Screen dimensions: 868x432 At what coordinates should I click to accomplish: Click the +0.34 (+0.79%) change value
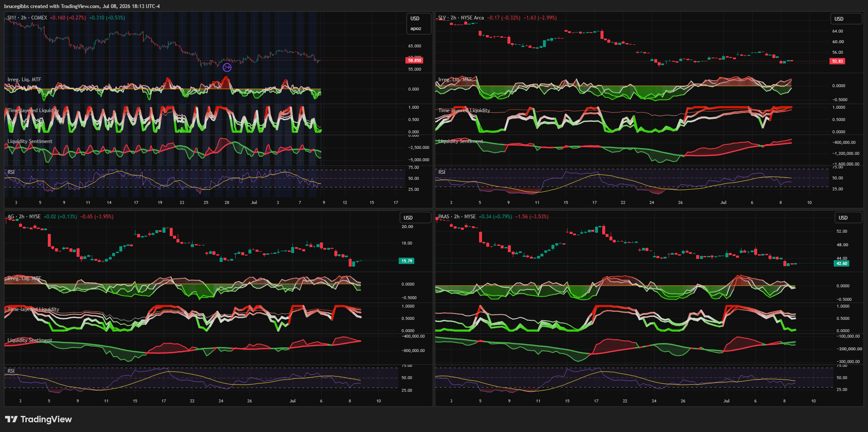tap(496, 217)
